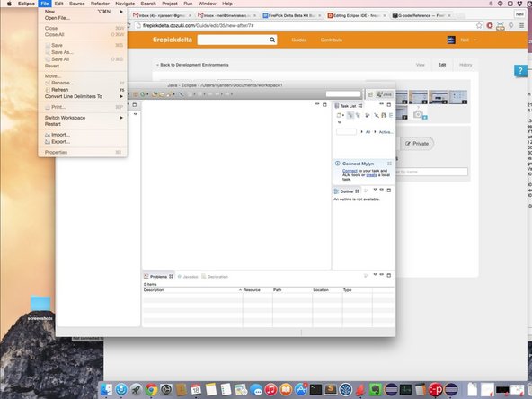Screen dimensions: 532x399
Task: Click the Find field in Task List
Action: (x=346, y=132)
